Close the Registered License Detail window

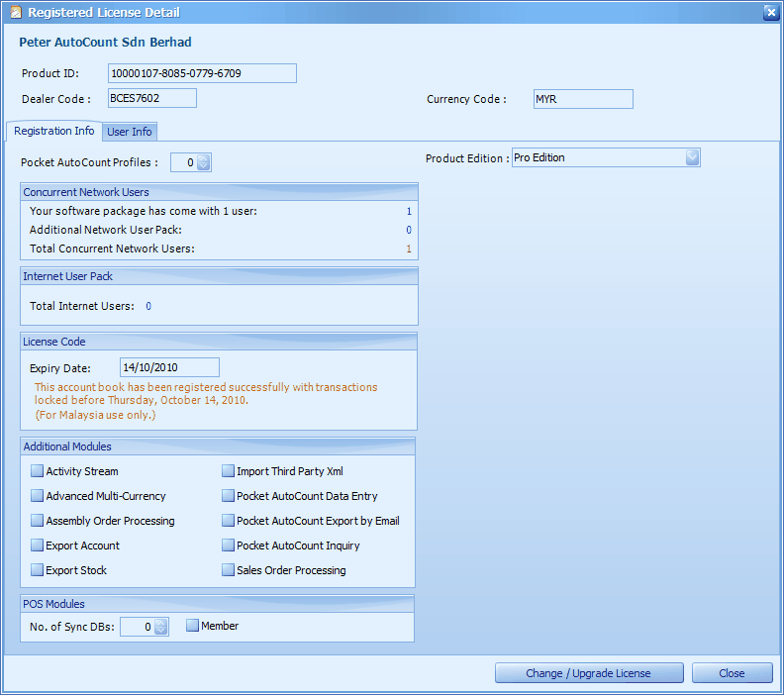(x=771, y=12)
